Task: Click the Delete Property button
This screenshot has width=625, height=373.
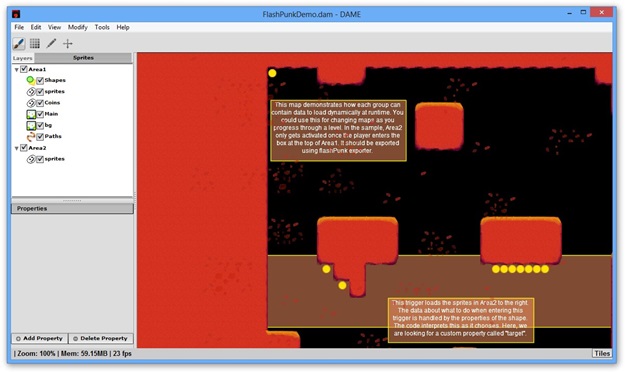Action: tap(101, 338)
